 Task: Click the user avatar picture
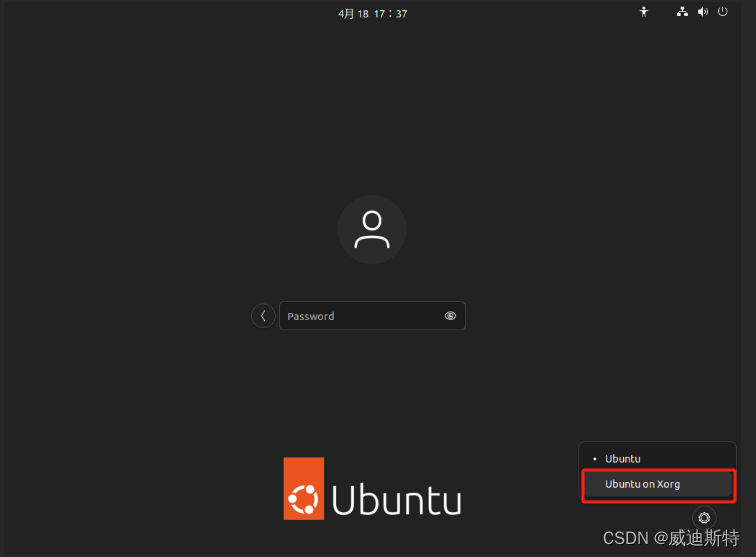click(372, 230)
